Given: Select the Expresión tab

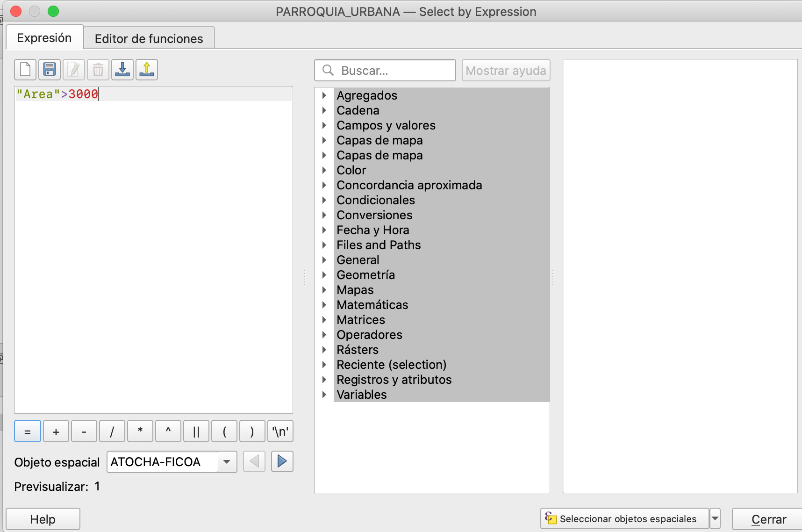Looking at the screenshot, I should [44, 38].
